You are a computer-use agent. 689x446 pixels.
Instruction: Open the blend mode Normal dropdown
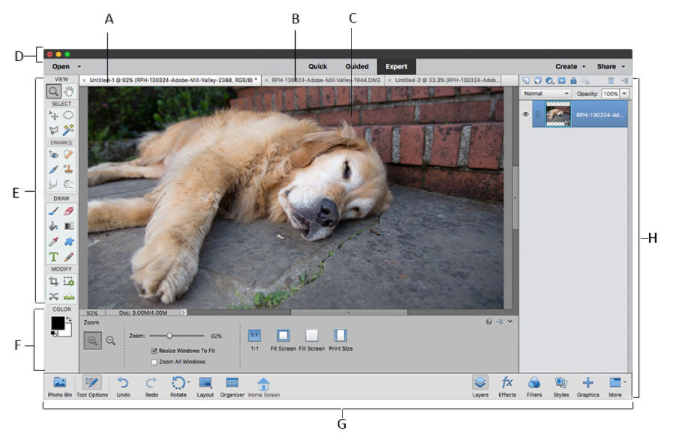click(547, 94)
